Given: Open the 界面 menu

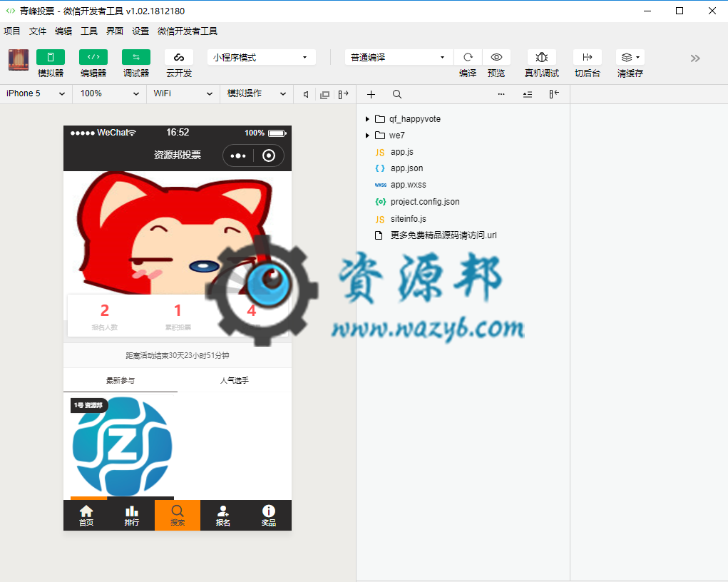Looking at the screenshot, I should (115, 31).
